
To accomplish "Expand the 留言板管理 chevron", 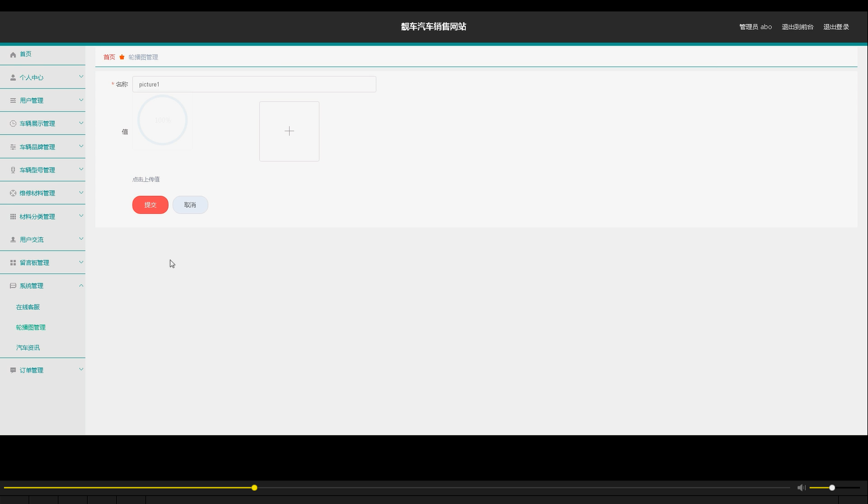I will point(81,262).
